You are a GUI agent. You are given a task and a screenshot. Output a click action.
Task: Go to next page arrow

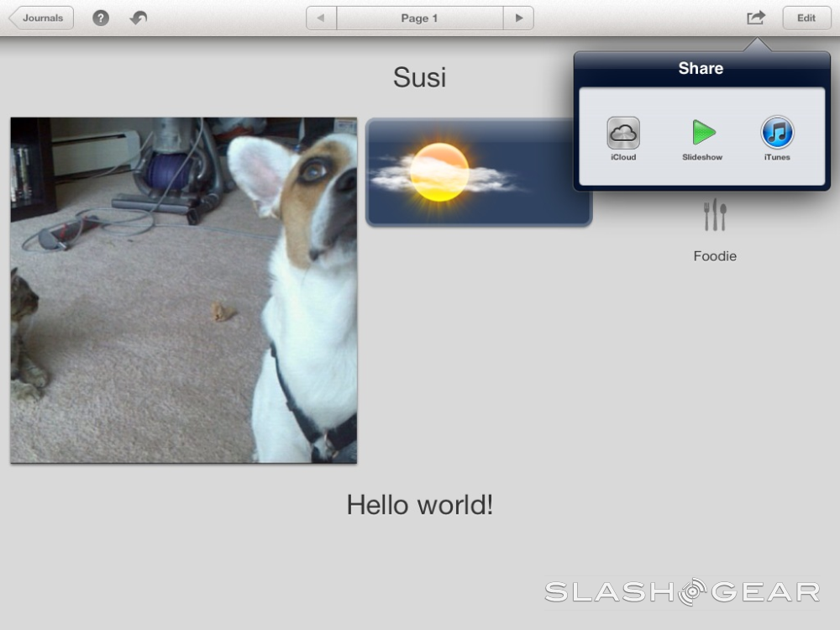click(518, 18)
